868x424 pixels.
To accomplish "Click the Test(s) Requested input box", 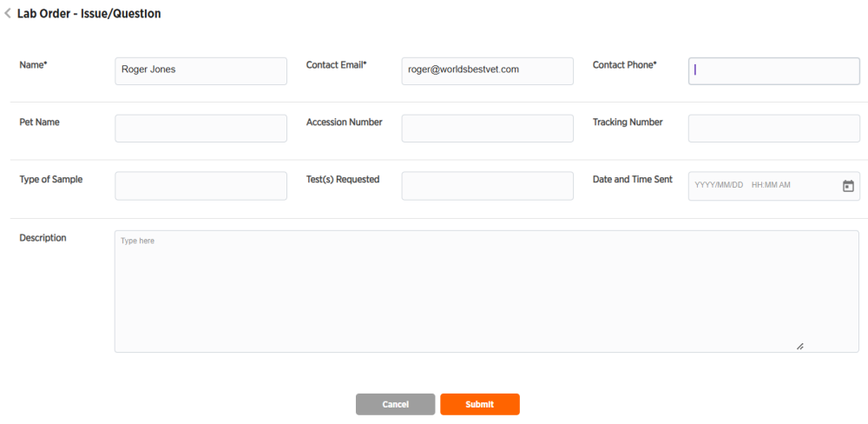I will pyautogui.click(x=488, y=186).
